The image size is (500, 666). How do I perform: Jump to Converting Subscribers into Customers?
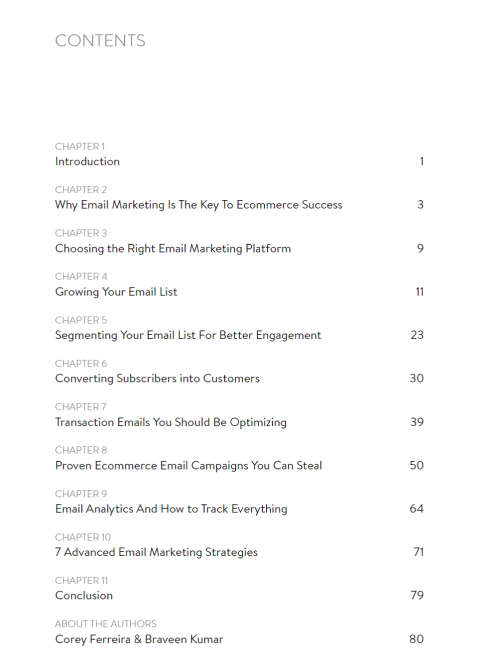[157, 378]
